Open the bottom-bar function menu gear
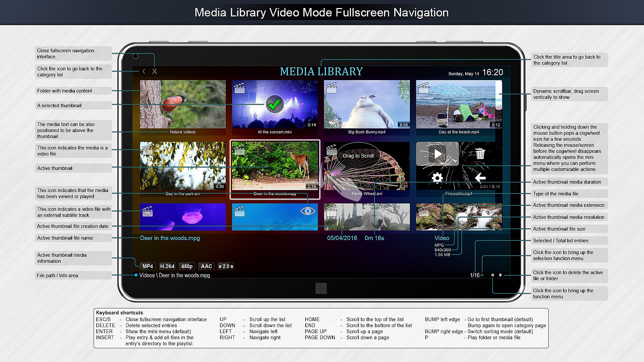This screenshot has height=362, width=644. tap(492, 275)
